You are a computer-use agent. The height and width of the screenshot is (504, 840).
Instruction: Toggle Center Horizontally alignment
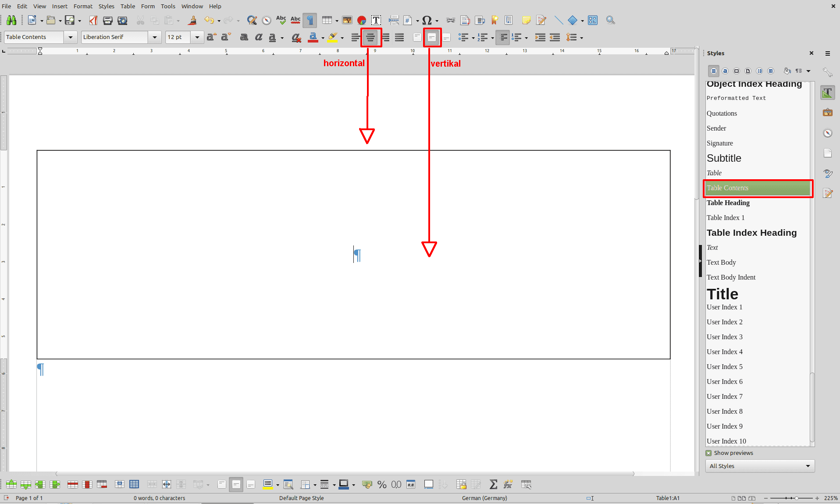tap(370, 38)
